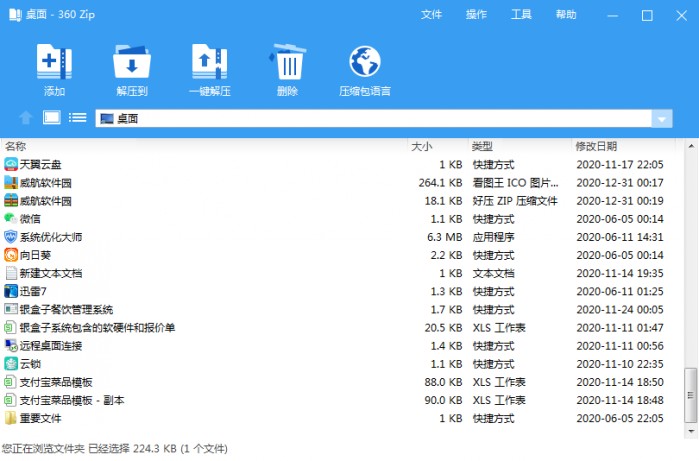
Task: Open the 文件 menu
Action: coord(432,15)
